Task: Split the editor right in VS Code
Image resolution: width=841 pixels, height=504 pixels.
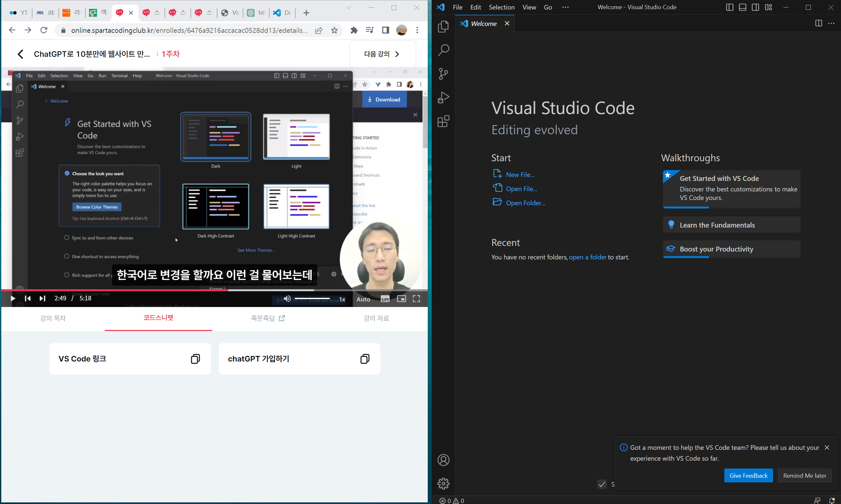Action: 818,23
